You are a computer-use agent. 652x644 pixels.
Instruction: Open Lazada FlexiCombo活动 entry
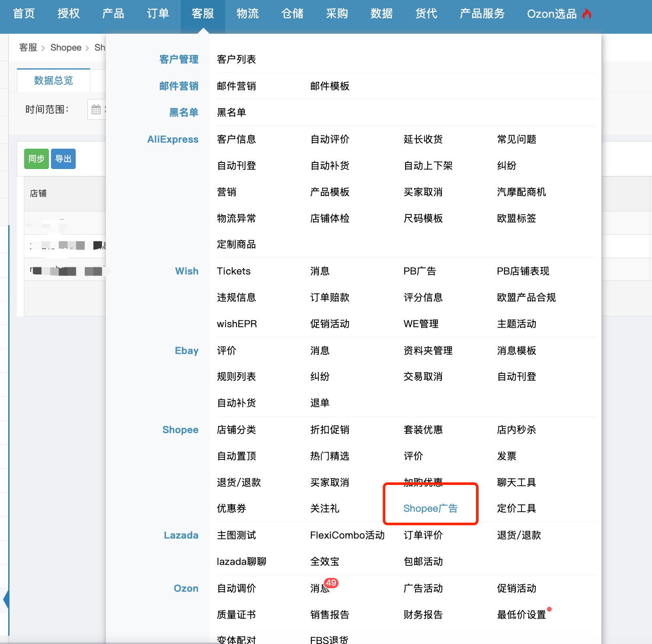tap(348, 535)
